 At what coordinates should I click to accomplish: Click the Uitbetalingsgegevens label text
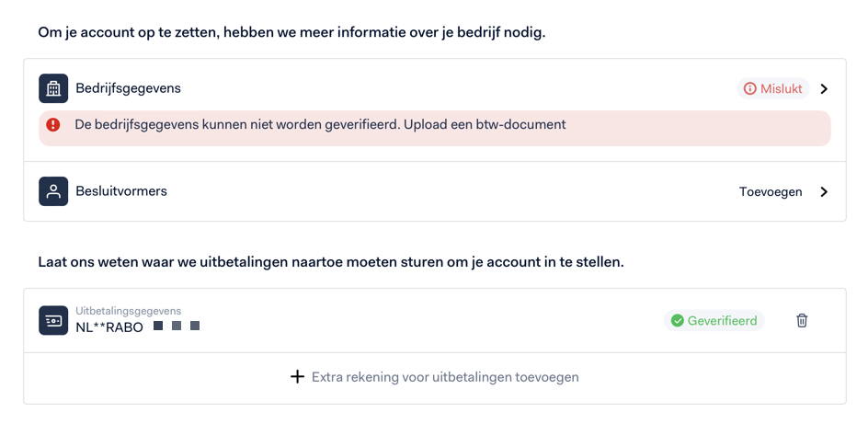[129, 311]
